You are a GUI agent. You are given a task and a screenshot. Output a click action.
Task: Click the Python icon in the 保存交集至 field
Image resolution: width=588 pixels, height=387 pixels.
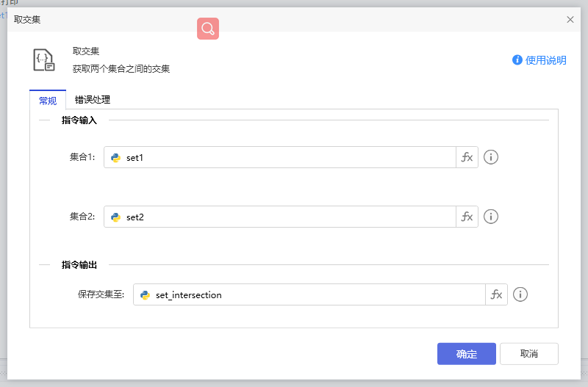(145, 294)
